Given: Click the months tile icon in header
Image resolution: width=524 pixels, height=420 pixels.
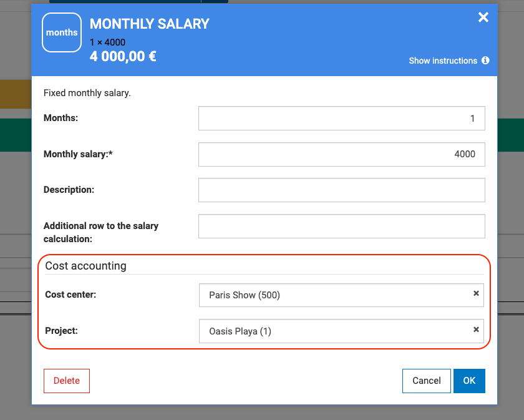Looking at the screenshot, I should point(62,32).
